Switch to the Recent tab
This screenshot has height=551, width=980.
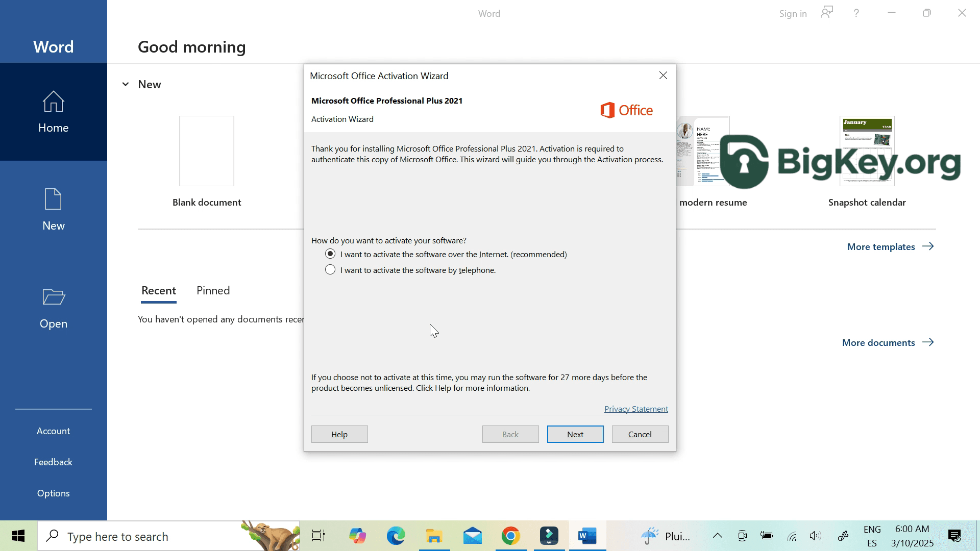point(158,291)
